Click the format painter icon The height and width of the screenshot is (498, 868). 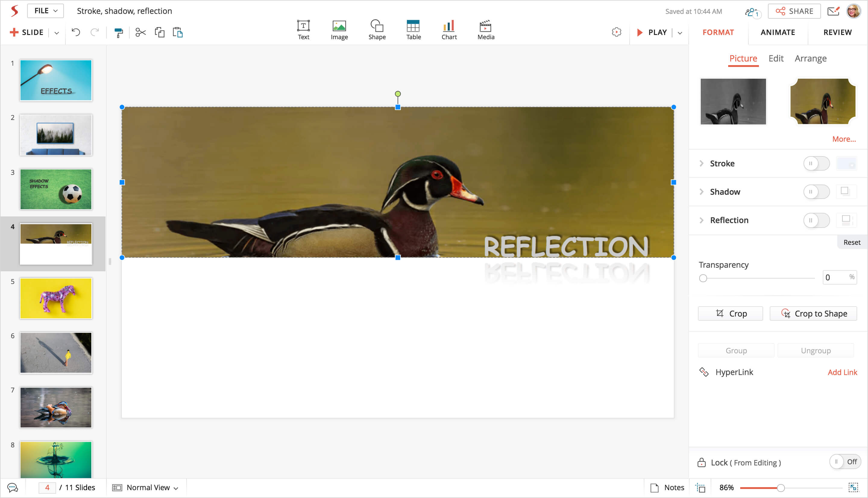pyautogui.click(x=118, y=33)
